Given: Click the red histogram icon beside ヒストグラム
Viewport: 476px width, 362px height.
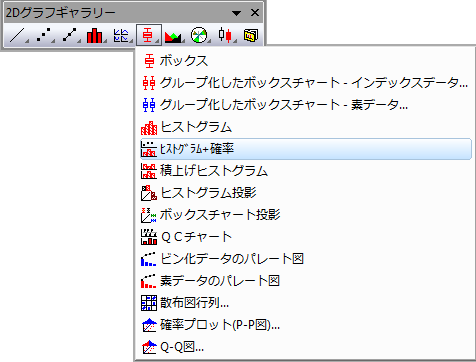Looking at the screenshot, I should coord(149,128).
